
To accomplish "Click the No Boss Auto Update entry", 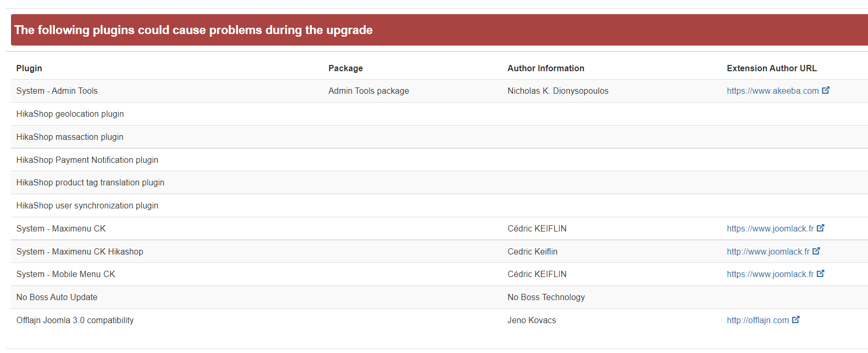I will click(x=57, y=297).
